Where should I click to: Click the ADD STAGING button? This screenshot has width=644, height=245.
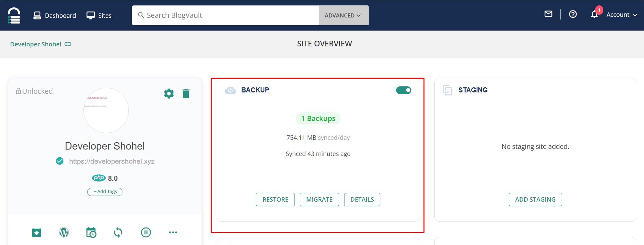click(x=535, y=200)
